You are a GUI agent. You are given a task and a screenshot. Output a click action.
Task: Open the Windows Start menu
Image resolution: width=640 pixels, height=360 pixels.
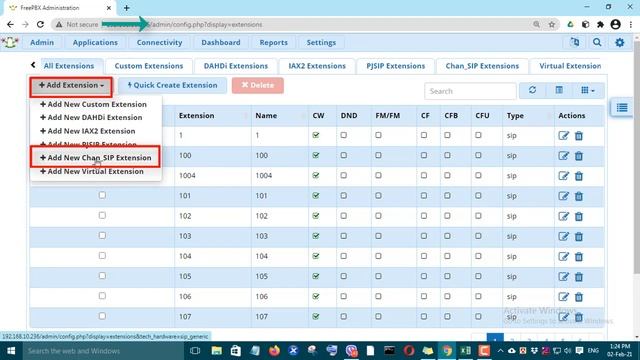point(11,351)
